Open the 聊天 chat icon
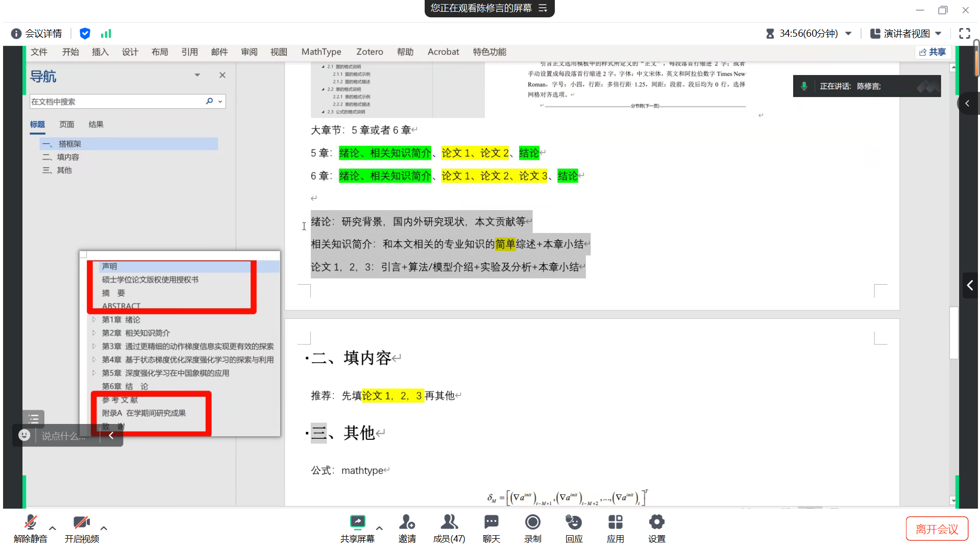The height and width of the screenshot is (551, 980). [x=491, y=528]
